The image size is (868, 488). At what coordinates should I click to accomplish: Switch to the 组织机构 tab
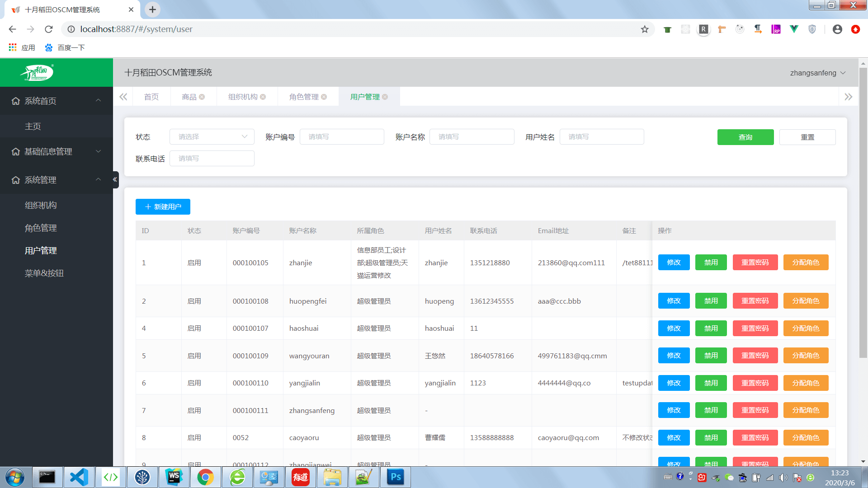(x=243, y=97)
